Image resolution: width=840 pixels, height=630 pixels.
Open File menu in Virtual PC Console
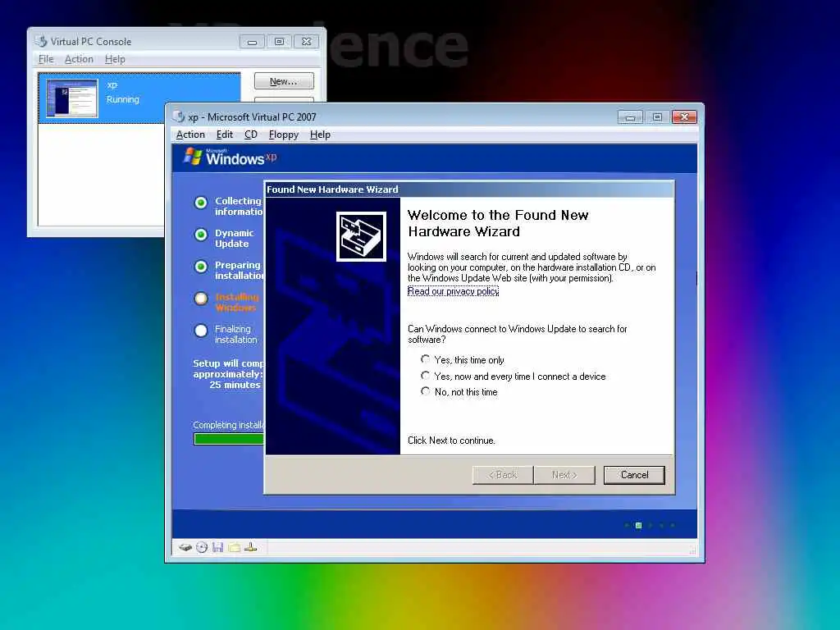tap(46, 59)
